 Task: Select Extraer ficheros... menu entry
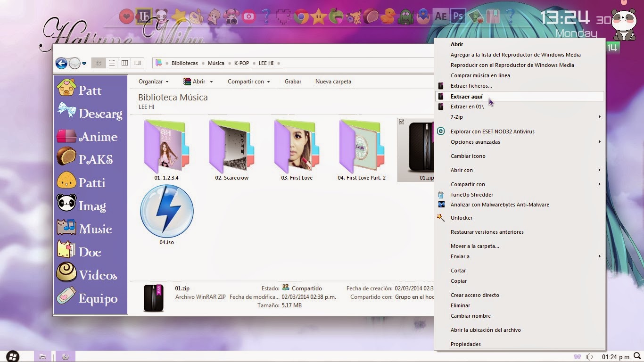pyautogui.click(x=520, y=86)
